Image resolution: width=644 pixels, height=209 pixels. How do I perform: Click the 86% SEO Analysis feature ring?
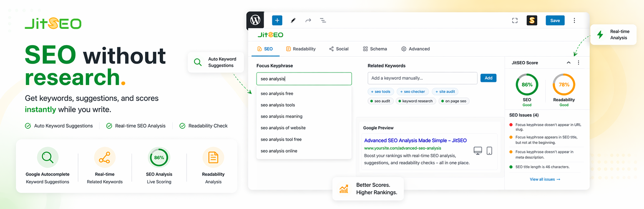point(159,158)
